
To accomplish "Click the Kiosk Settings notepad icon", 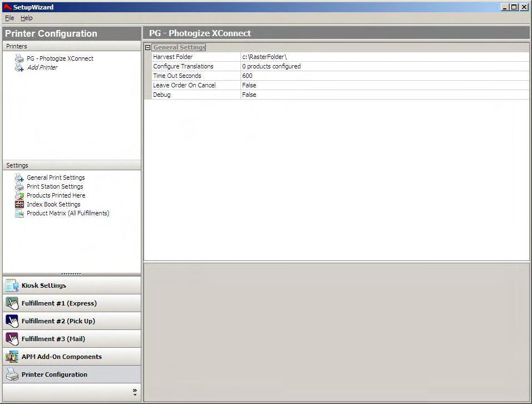I will 12,285.
